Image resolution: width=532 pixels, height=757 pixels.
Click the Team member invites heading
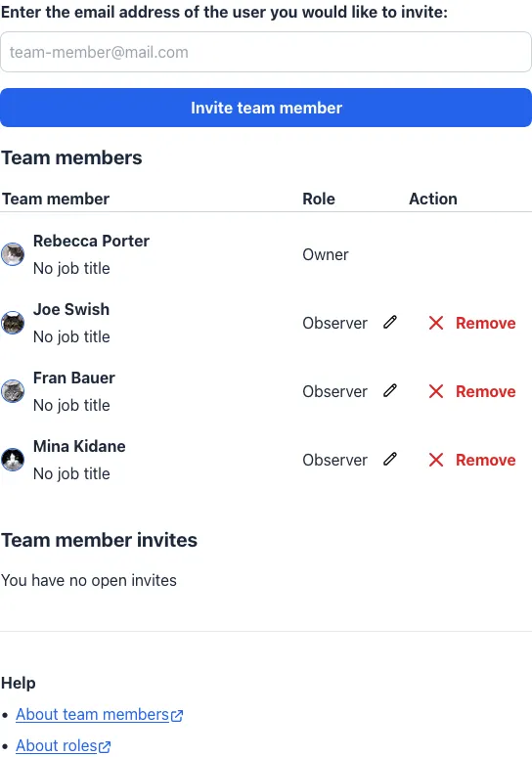click(x=99, y=540)
